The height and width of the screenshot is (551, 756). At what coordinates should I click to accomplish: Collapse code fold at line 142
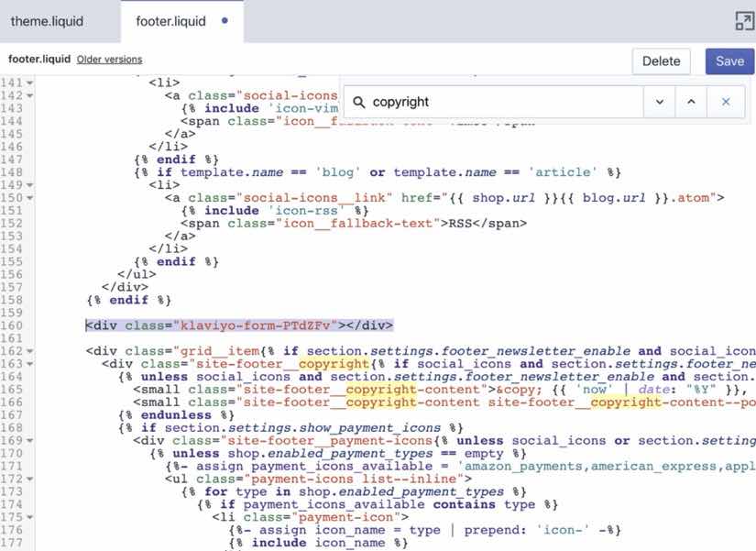[29, 95]
